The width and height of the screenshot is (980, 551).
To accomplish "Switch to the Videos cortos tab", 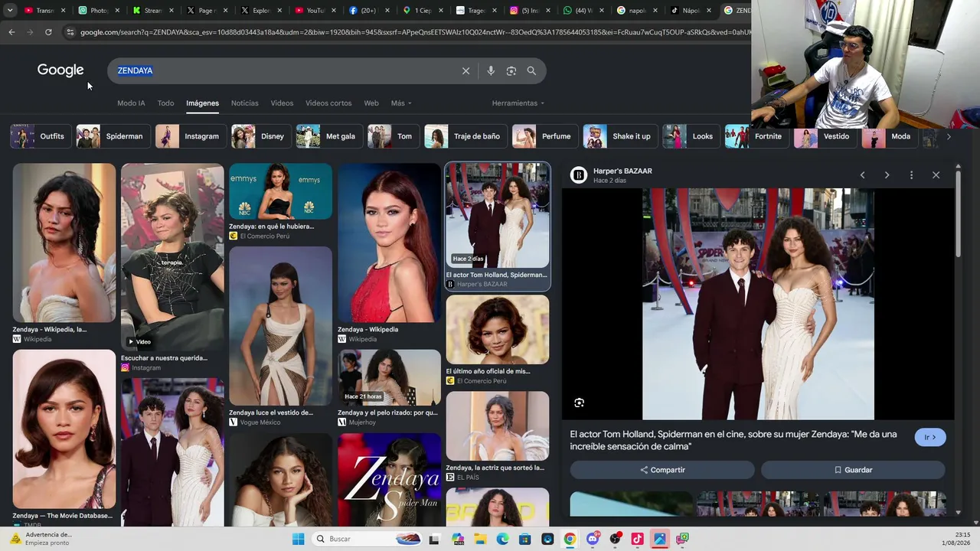I will pyautogui.click(x=328, y=103).
